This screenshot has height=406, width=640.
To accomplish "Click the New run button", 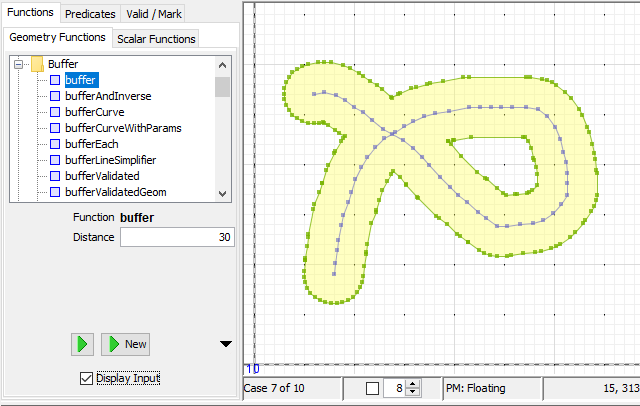I will tap(125, 344).
